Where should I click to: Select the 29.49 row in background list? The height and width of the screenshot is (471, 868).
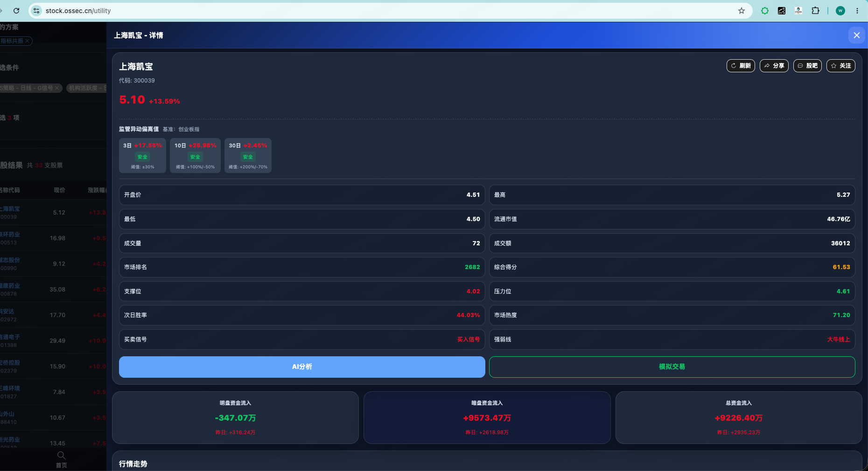(x=53, y=341)
